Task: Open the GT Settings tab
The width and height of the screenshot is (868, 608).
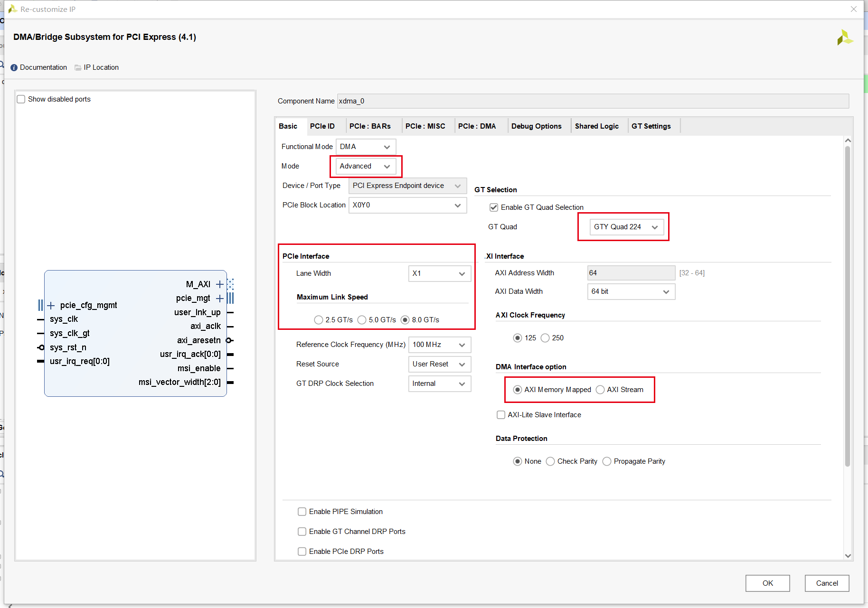Action: pos(651,126)
